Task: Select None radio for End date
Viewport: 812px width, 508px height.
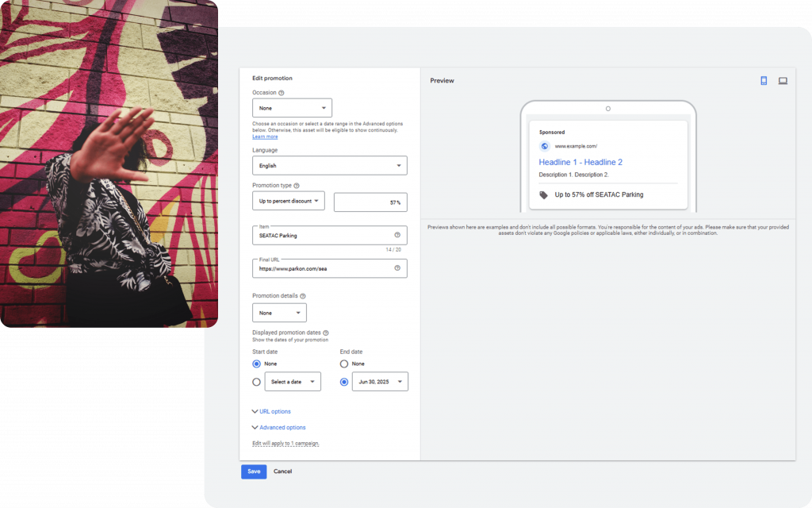Action: 344,364
